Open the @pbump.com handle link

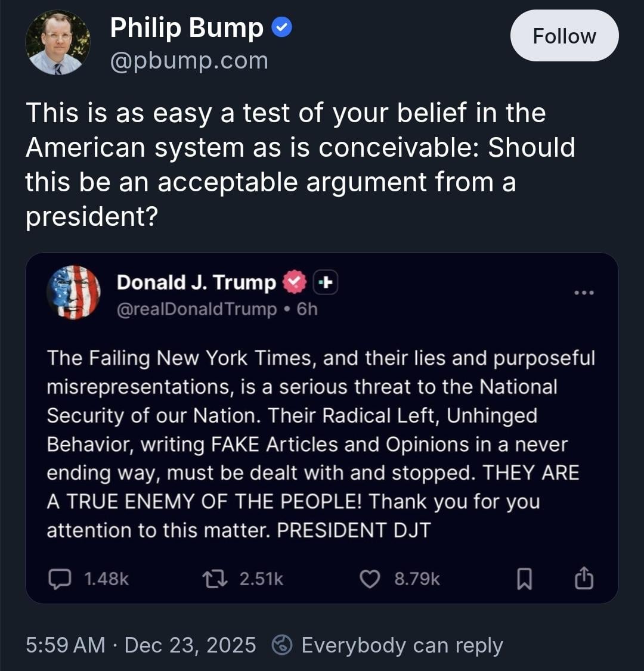(189, 61)
